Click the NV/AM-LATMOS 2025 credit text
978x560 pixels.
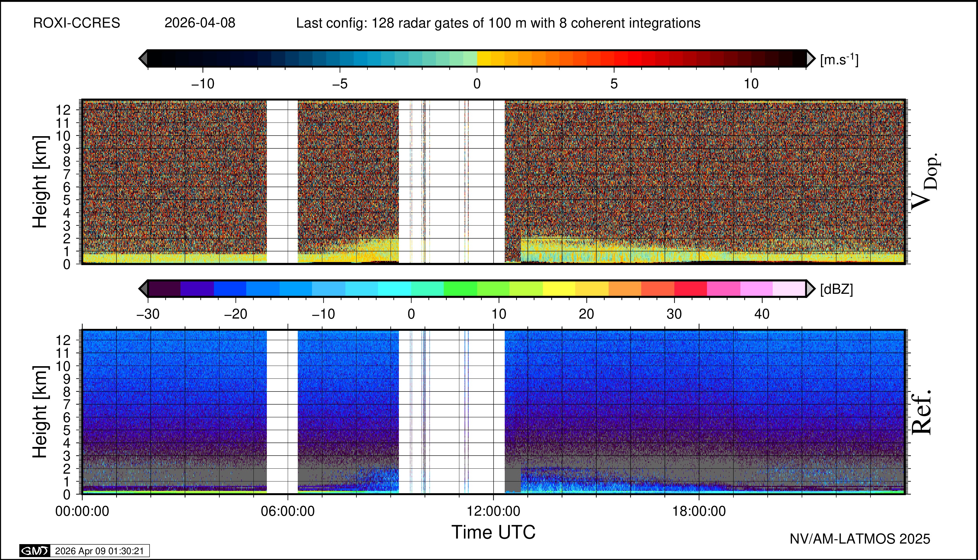click(x=860, y=539)
